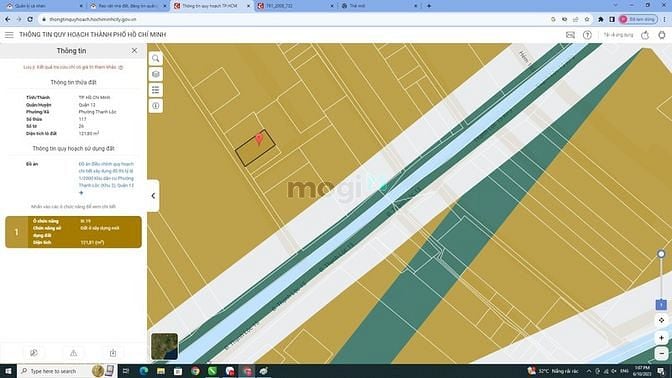
Task: Open the map layers tool
Action: 156,74
